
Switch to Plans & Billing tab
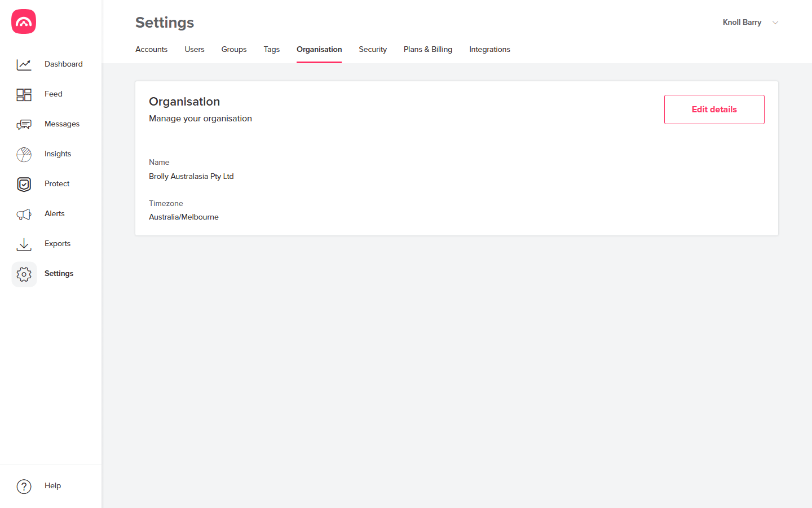[x=428, y=49]
